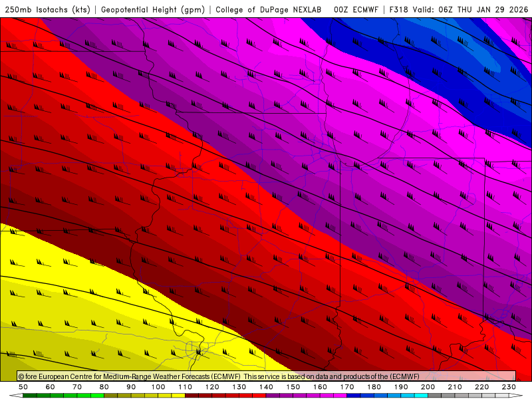Click the left arrow end of color bar
Viewport: 532px width, 399px height.
pyautogui.click(x=16, y=396)
